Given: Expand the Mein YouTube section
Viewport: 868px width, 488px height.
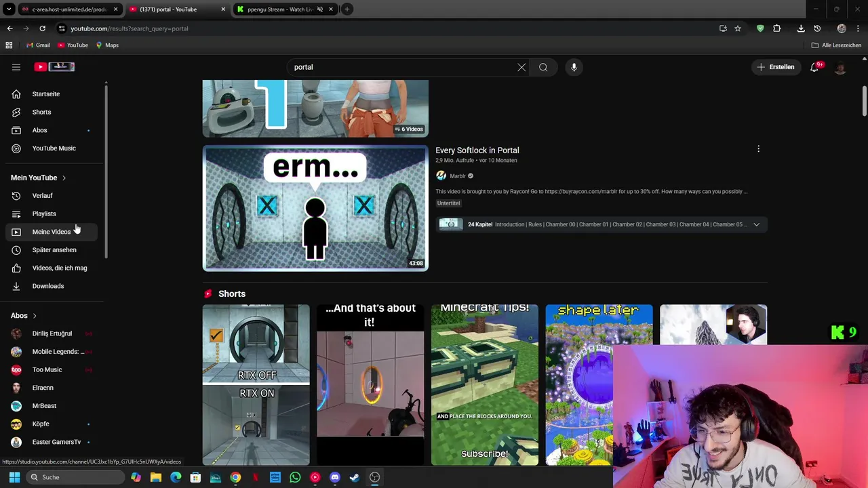Looking at the screenshot, I should click(x=39, y=178).
